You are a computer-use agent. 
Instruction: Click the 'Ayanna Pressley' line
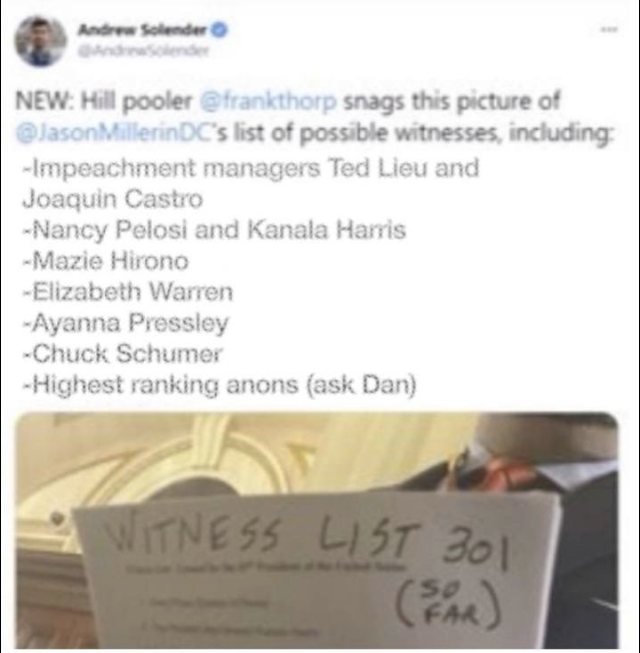click(x=125, y=323)
